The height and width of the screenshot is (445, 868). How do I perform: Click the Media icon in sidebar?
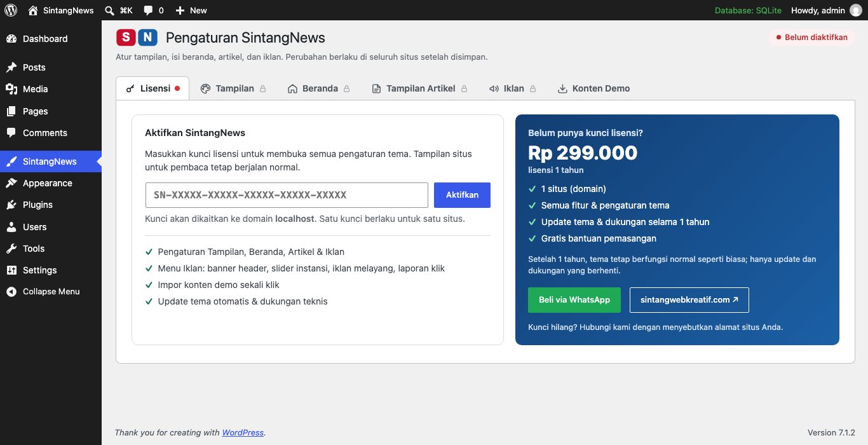pyautogui.click(x=11, y=89)
